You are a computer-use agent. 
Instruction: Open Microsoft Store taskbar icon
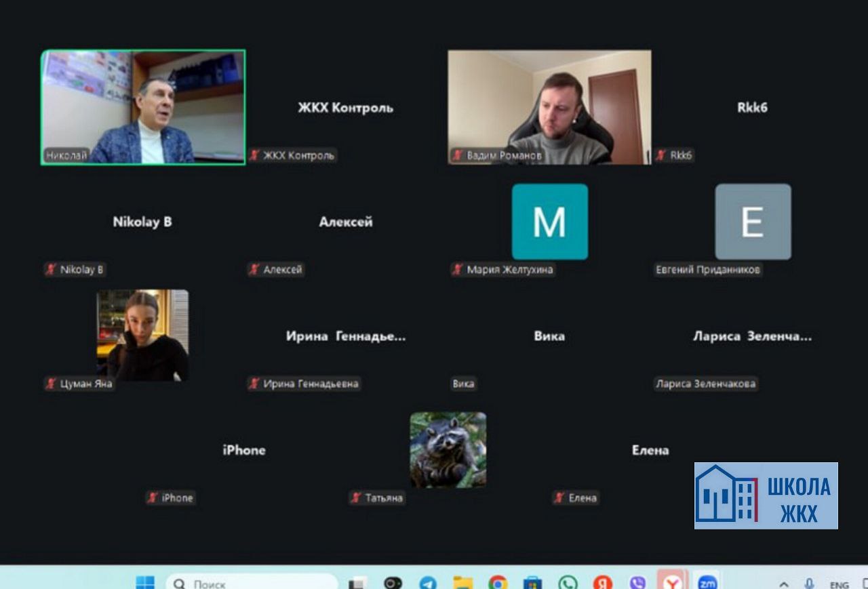pyautogui.click(x=532, y=583)
